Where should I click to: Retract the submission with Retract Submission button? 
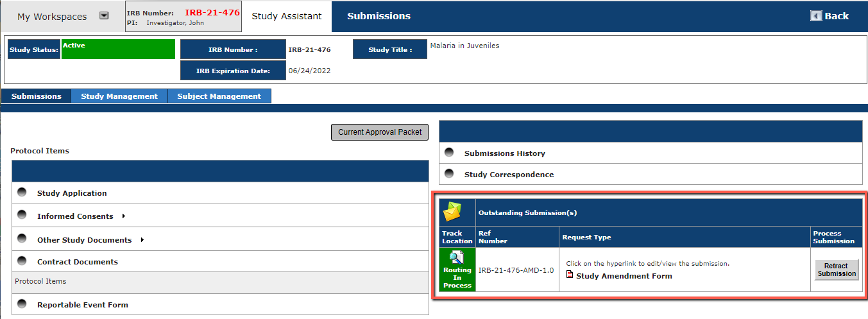coord(837,270)
